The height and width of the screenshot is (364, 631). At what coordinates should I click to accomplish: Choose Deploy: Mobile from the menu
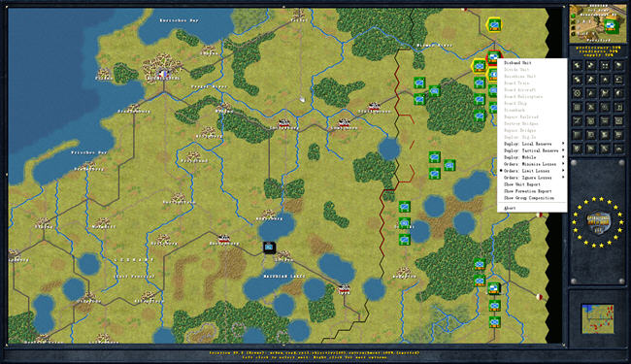tap(520, 157)
